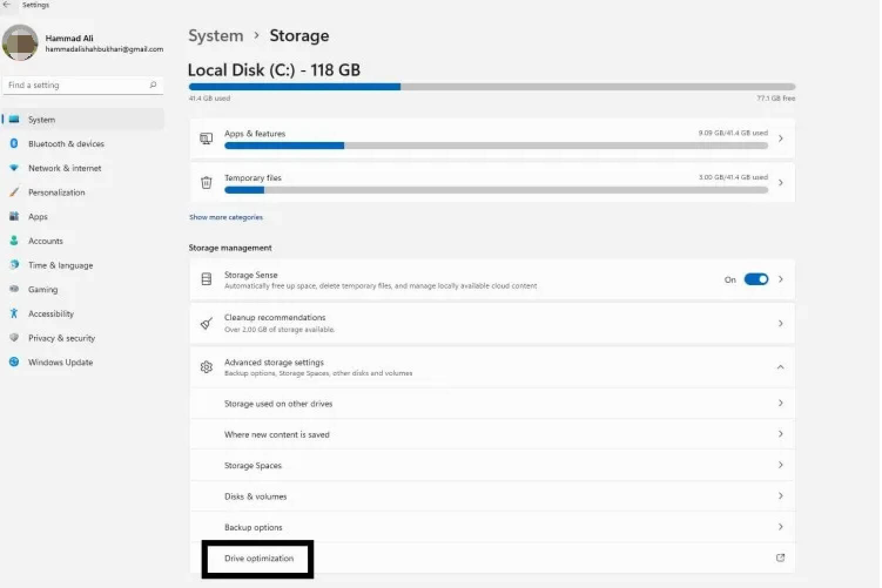
Task: Click the Windows Update icon
Action: coord(14,362)
